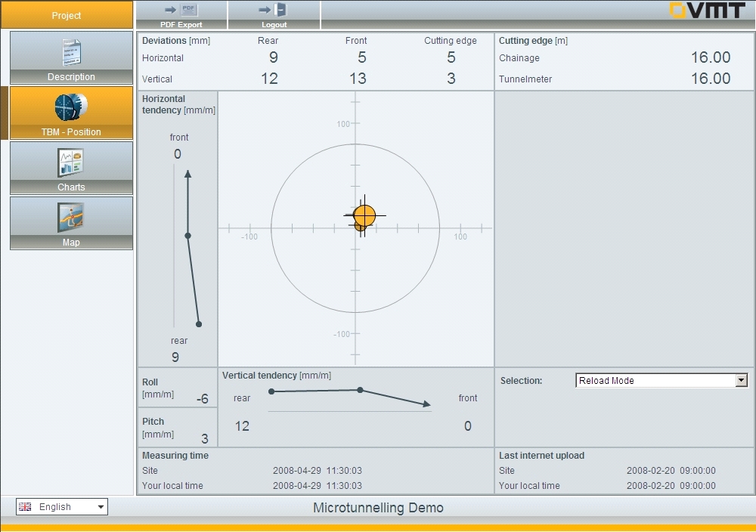Click the UK flag in the language selector
Viewport: 756px width, 532px height.
[26, 507]
